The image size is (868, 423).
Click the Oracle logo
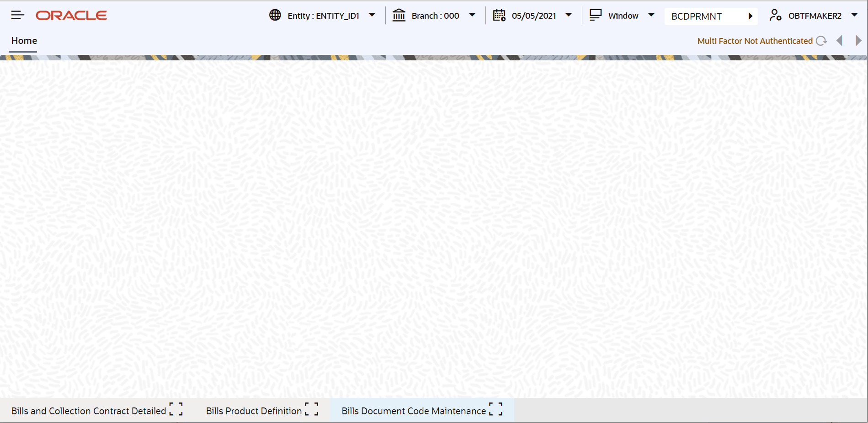[71, 15]
